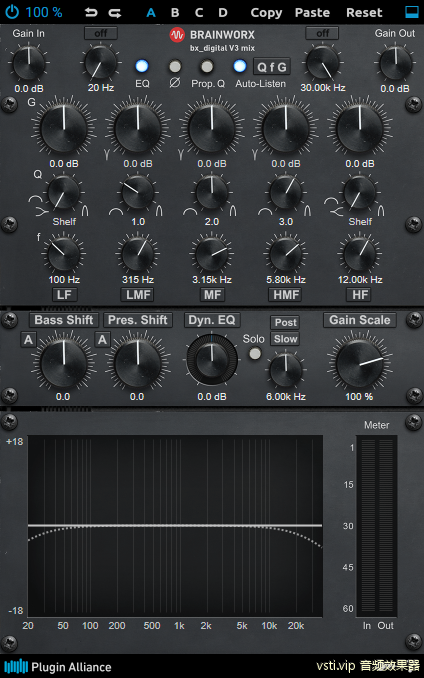
Task: Click the LMF Q knob at 1.0
Action: 138,193
